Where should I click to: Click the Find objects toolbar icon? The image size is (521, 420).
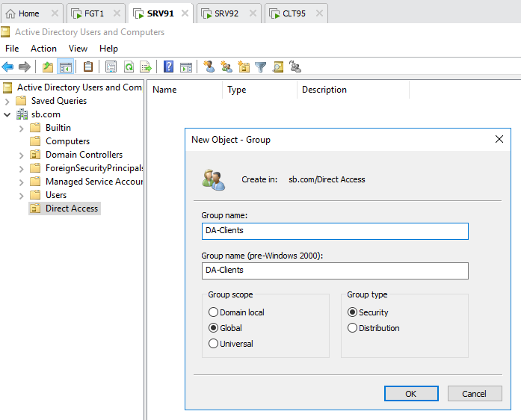pyautogui.click(x=278, y=67)
